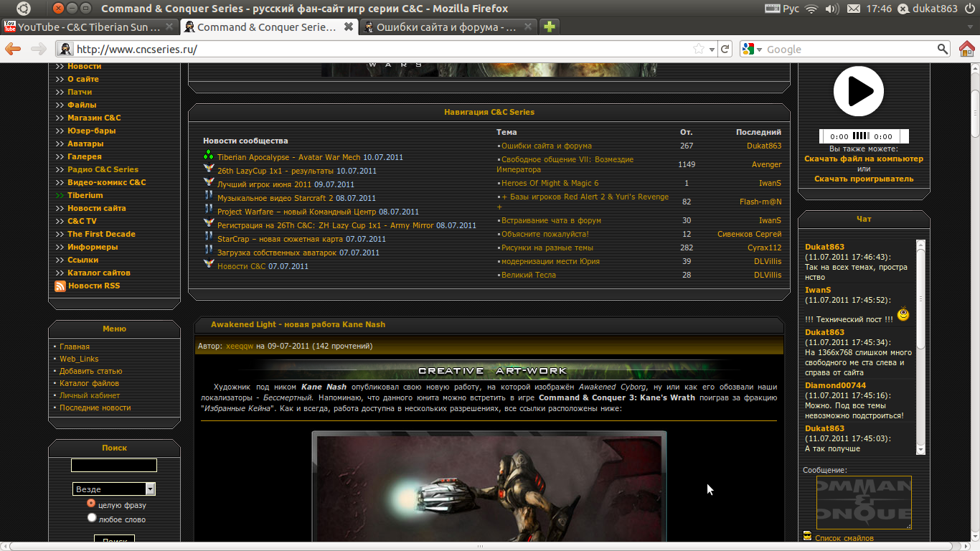Open the Google search engine dropdown
The image size is (980, 551).
click(752, 49)
